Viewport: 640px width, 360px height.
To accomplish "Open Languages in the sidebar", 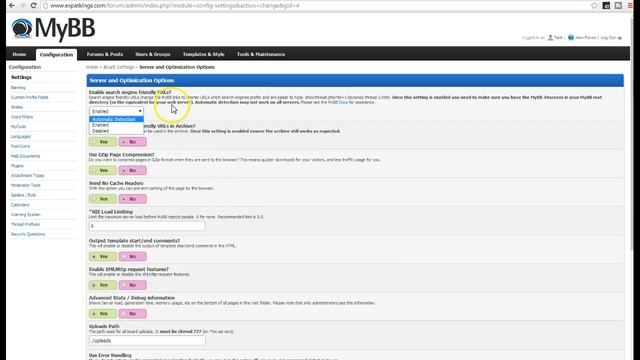I will [21, 136].
